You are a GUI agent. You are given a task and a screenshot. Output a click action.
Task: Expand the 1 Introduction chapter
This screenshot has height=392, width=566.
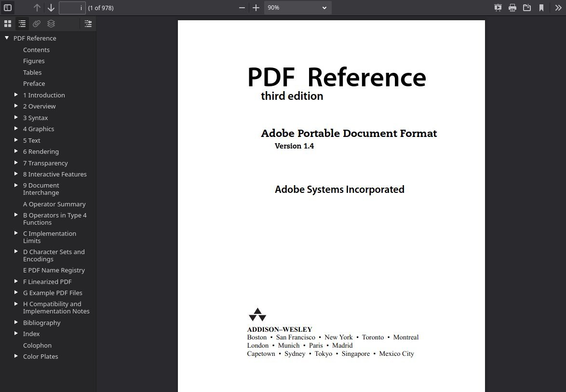pyautogui.click(x=16, y=95)
